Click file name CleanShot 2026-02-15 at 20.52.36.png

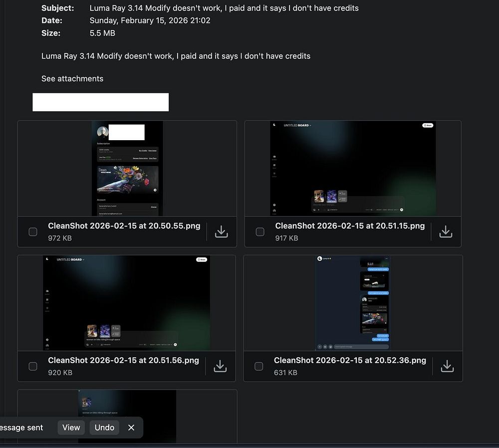(x=350, y=360)
